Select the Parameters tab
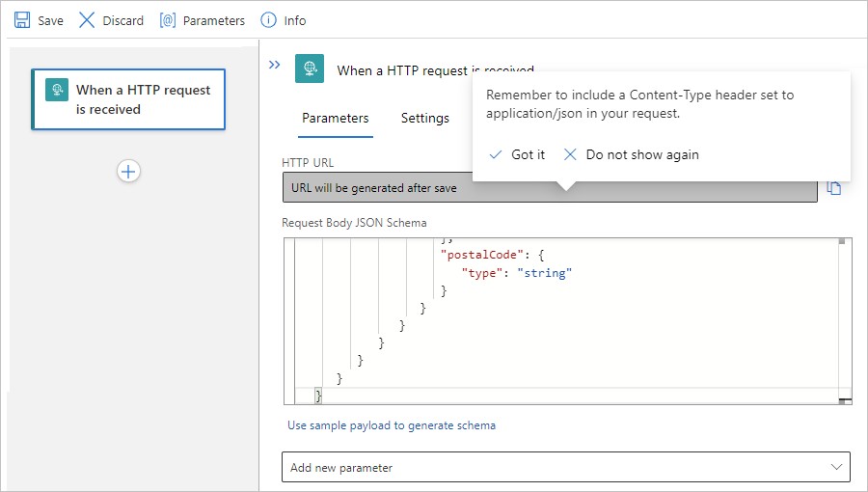Viewport: 868px width, 492px height. click(335, 118)
